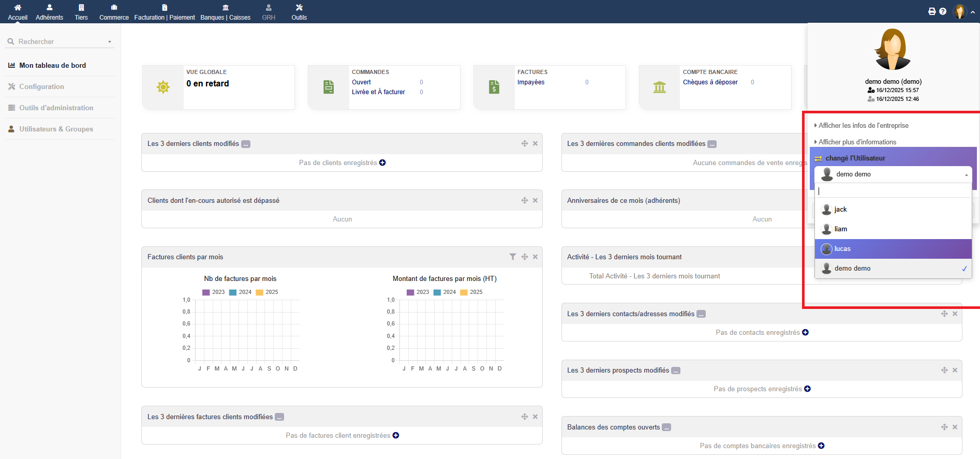Image resolution: width=980 pixels, height=459 pixels.
Task: Close the 'Balances des comptes ouverts' widget
Action: tap(955, 427)
